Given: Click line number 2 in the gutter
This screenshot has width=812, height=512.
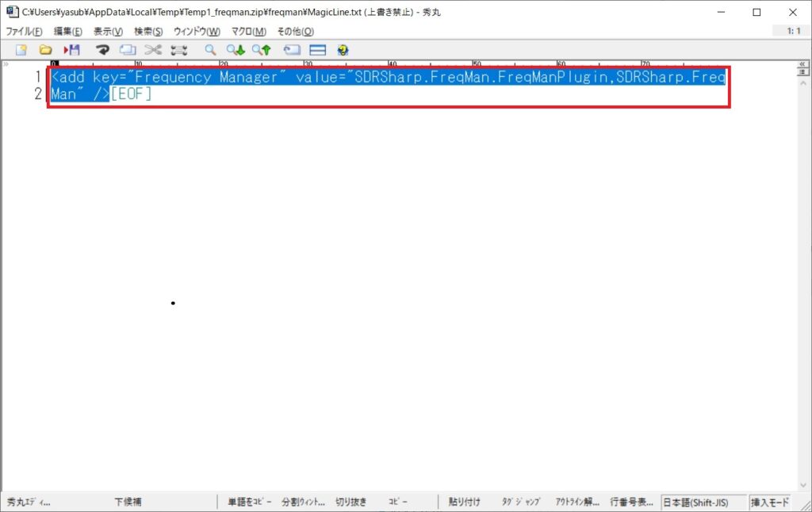Looking at the screenshot, I should pos(38,94).
